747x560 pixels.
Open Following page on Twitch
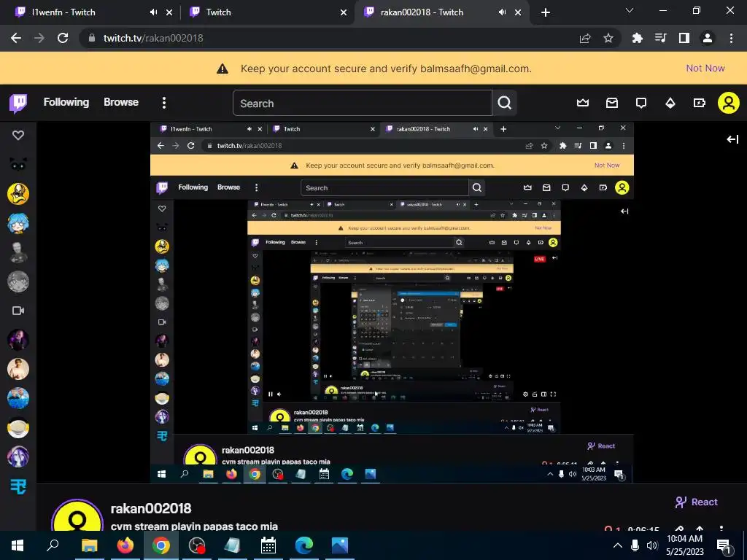point(66,102)
